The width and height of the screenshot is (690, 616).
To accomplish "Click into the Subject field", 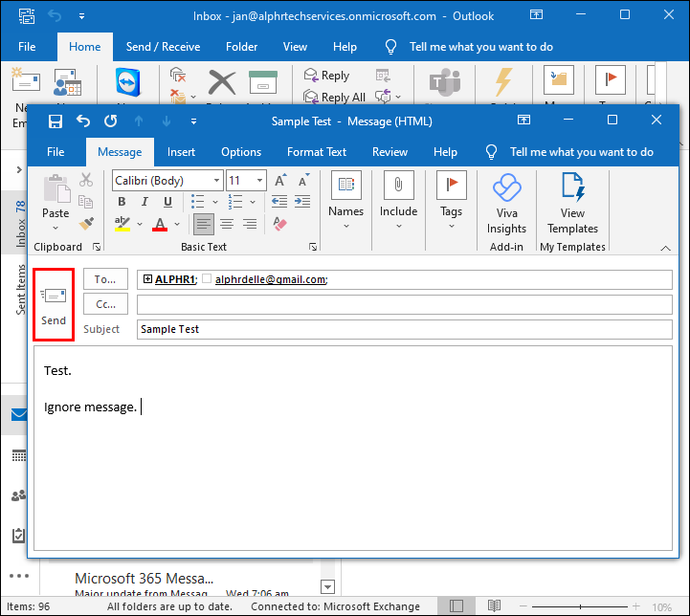I will pos(404,329).
